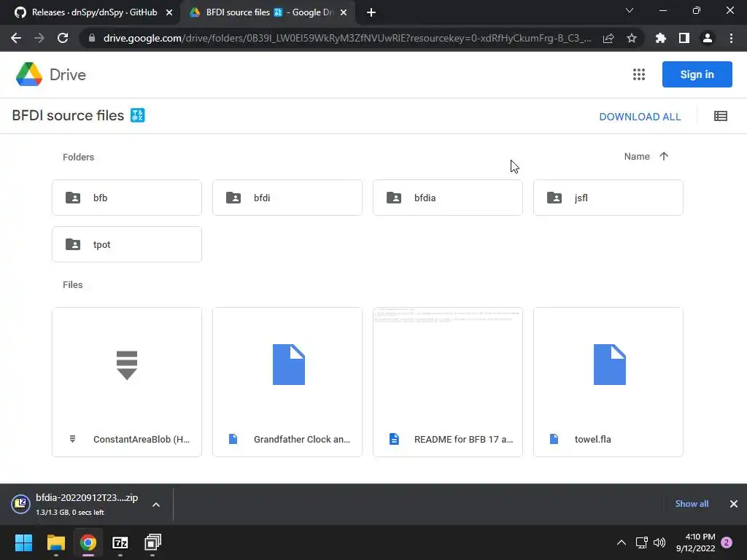Open the ConstantAreaBlob file thumbnail

pos(127,382)
